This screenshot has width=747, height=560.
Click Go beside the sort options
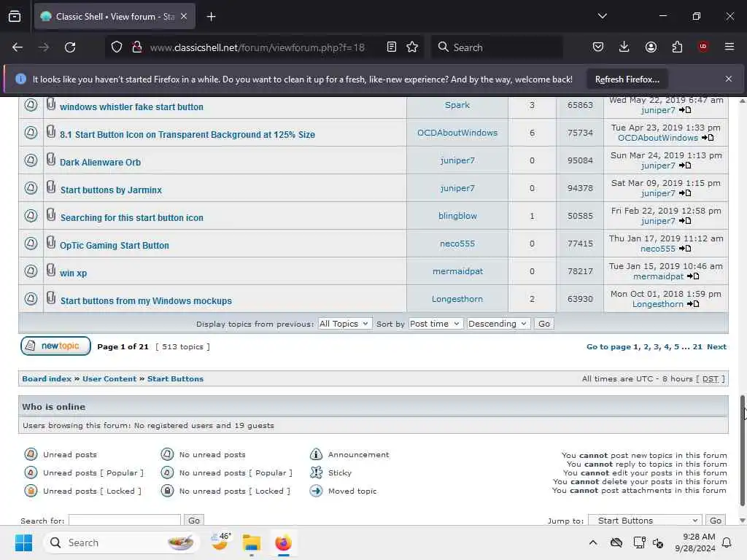[544, 324]
